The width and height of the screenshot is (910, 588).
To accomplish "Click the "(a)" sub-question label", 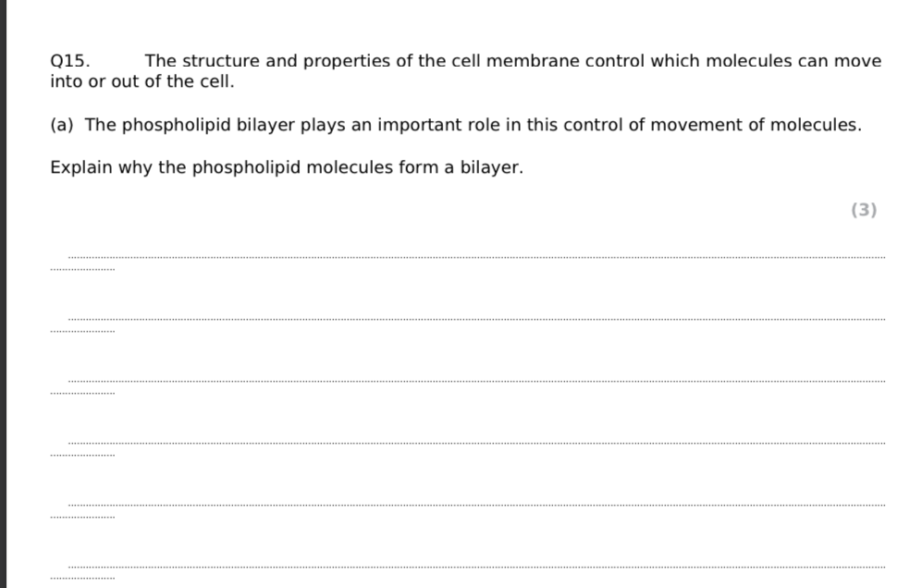I will [x=62, y=125].
